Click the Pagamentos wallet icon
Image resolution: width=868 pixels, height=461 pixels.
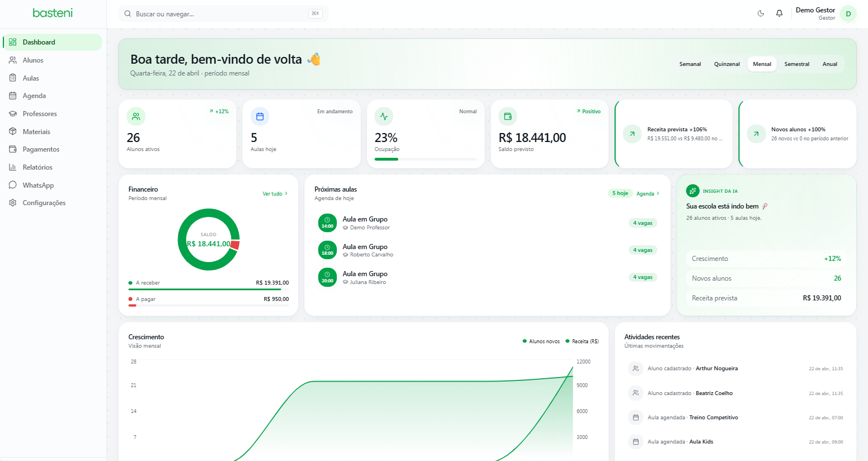pos(12,149)
